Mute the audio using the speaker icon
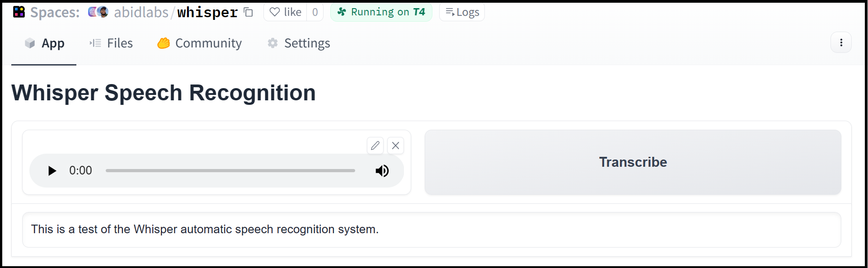868x268 pixels. coord(382,171)
